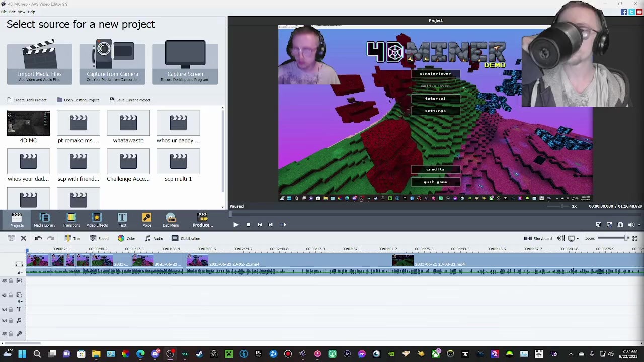The image size is (644, 362).
Task: Open Windows taskbar Search
Action: click(37, 354)
